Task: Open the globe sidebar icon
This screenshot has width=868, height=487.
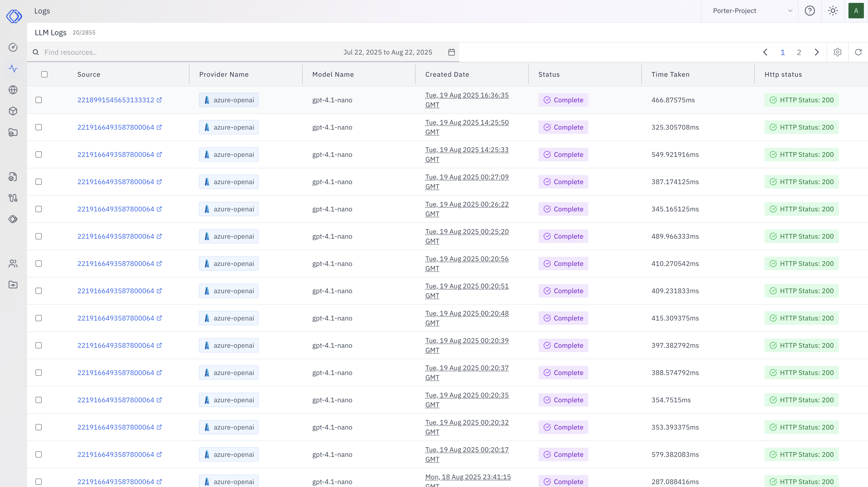Action: 13,90
